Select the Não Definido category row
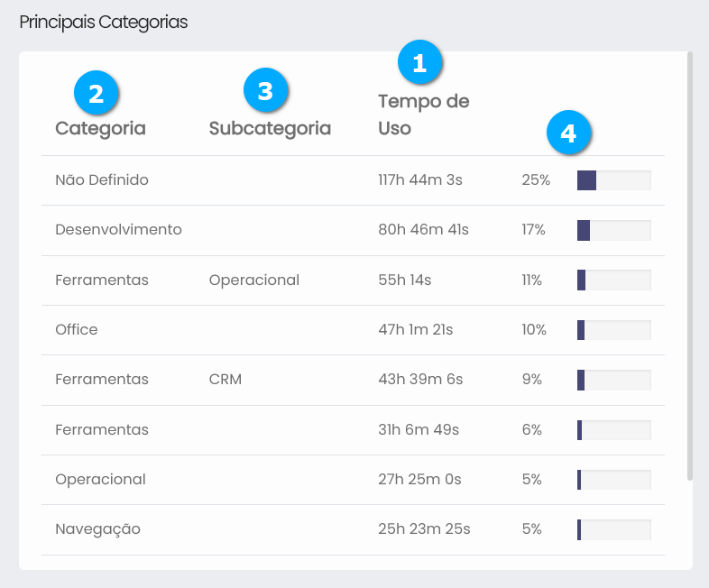Screen dimensions: 709x588 pyautogui.click(x=102, y=180)
